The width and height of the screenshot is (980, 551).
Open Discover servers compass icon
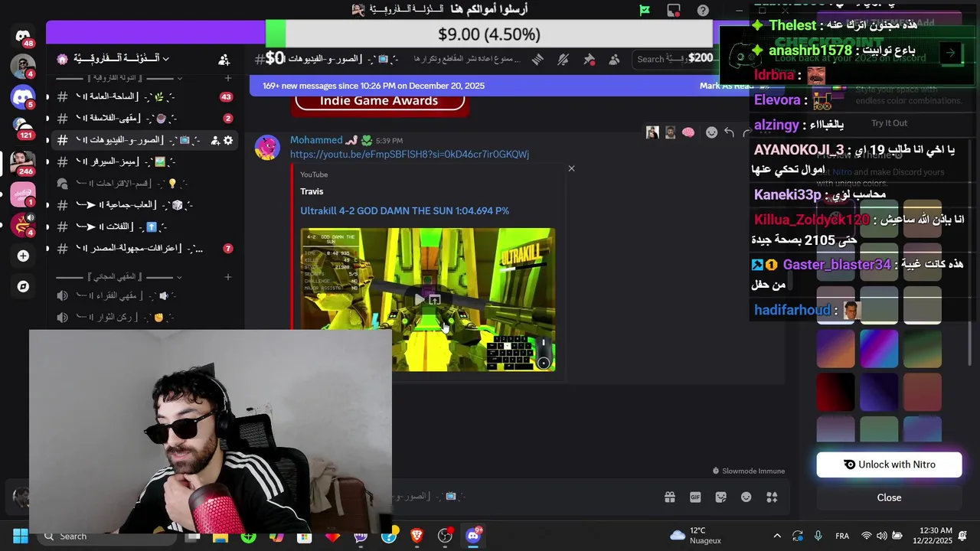coord(23,286)
